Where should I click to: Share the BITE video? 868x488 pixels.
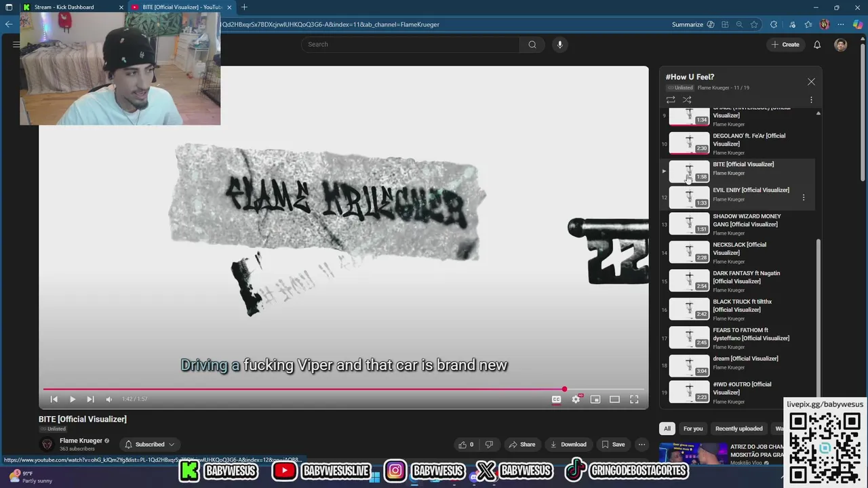click(522, 445)
